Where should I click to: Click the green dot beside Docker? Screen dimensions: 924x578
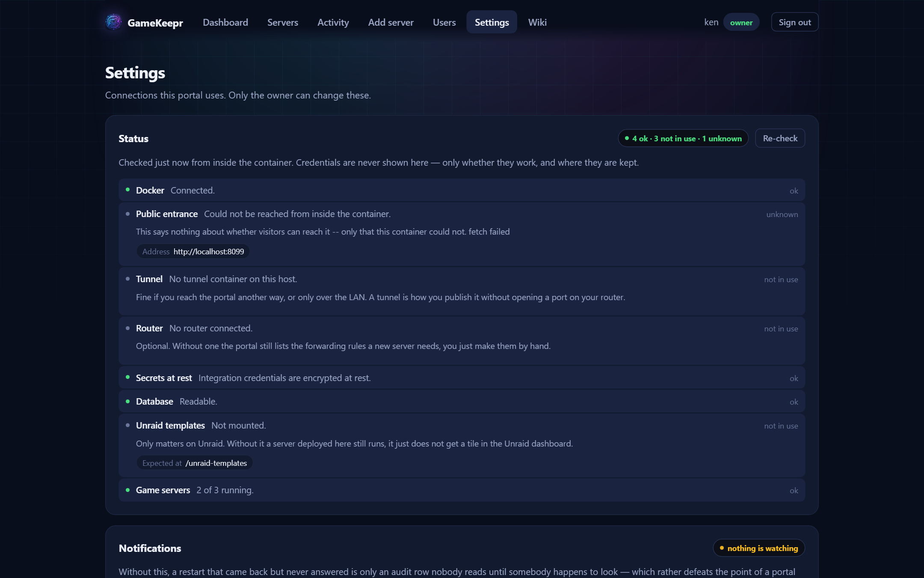click(127, 190)
